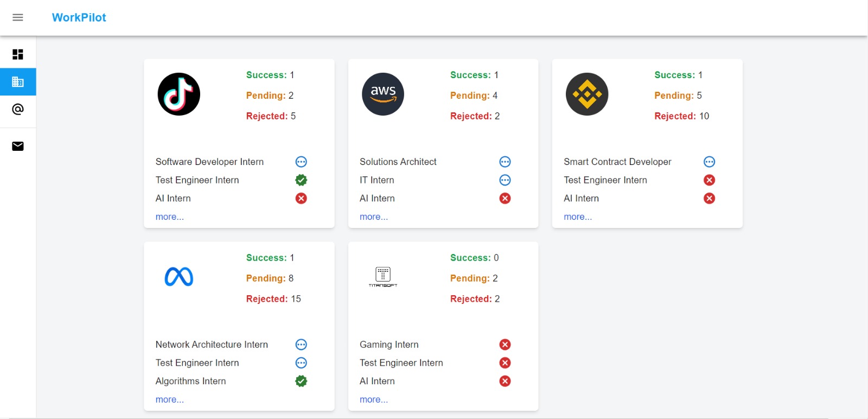Click Meta Pending: 8 count
The image size is (868, 419).
pos(270,278)
